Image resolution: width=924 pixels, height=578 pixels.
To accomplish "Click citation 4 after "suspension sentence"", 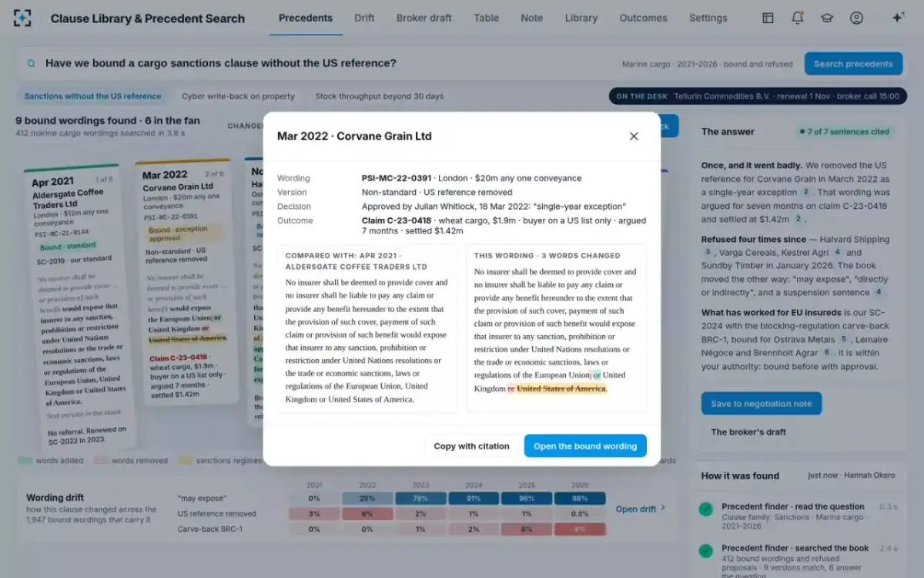I will tap(878, 292).
